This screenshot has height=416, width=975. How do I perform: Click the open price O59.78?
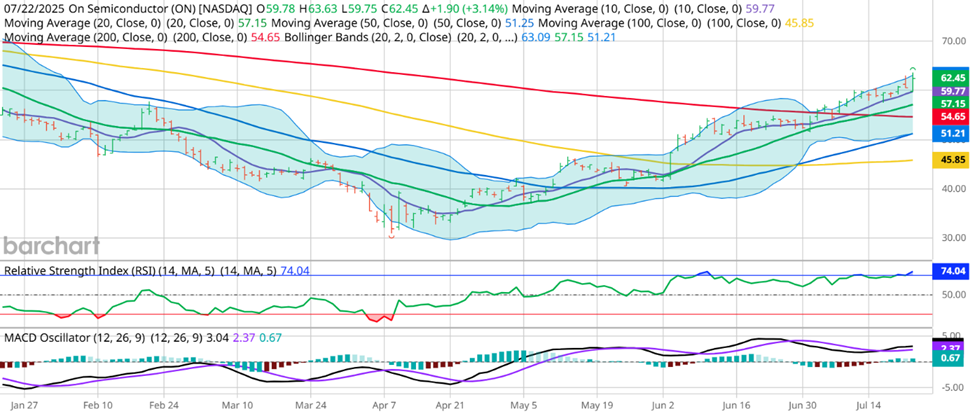tap(275, 8)
